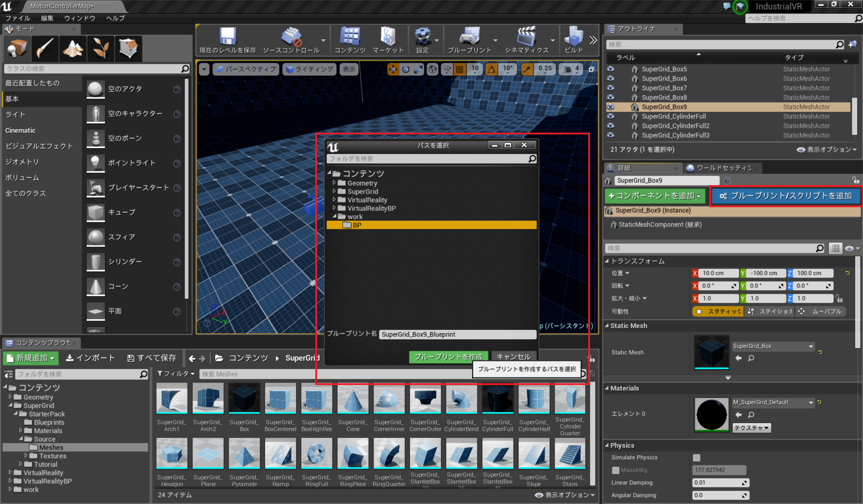Collapse work folder in path dialog
The height and width of the screenshot is (504, 863).
point(334,216)
